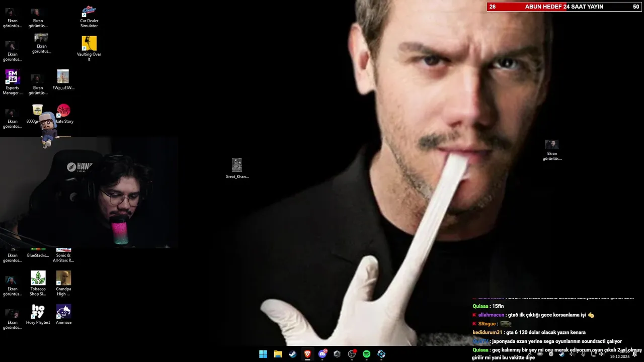
Task: Open OBS Studio from the taskbar
Action: pos(352,354)
